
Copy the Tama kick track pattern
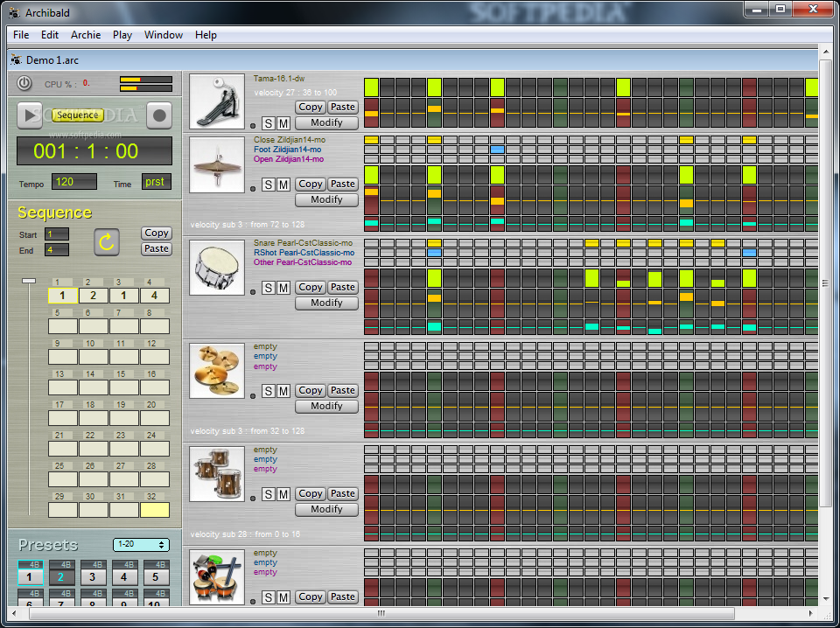click(310, 107)
